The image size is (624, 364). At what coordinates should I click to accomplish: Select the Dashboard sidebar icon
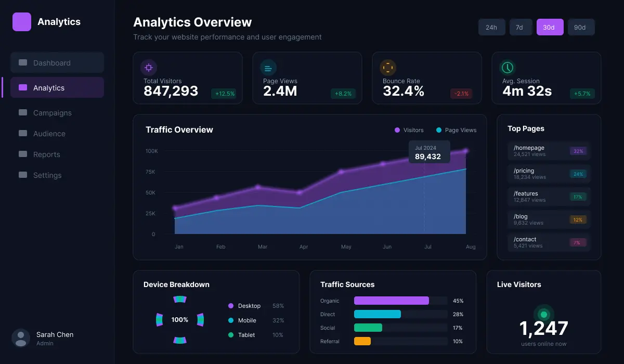pyautogui.click(x=22, y=62)
